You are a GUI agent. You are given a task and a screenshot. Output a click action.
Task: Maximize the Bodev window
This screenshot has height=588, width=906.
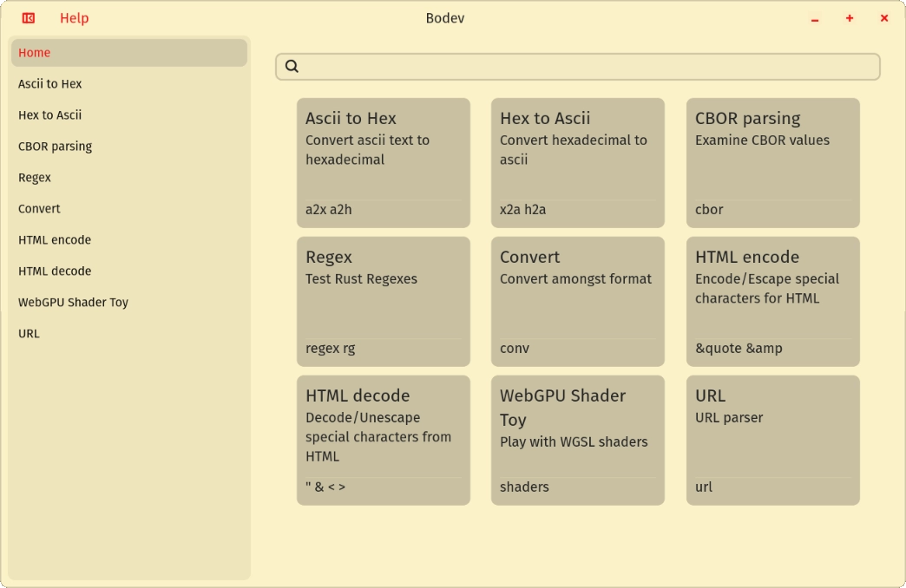click(850, 18)
